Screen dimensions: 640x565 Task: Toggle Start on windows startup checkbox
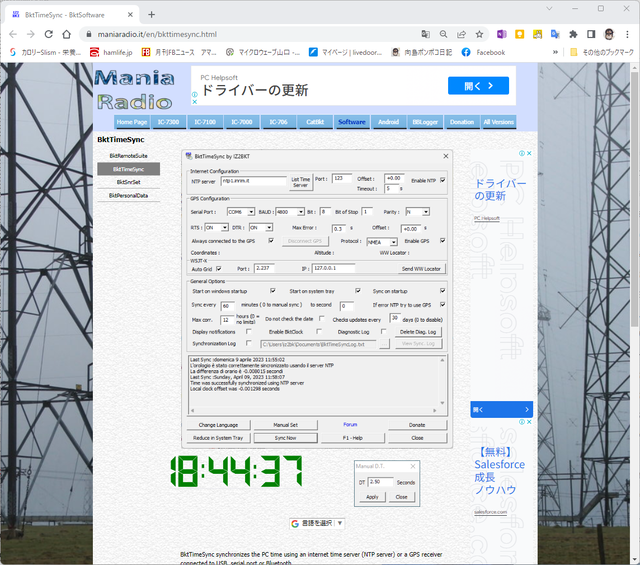pyautogui.click(x=273, y=291)
